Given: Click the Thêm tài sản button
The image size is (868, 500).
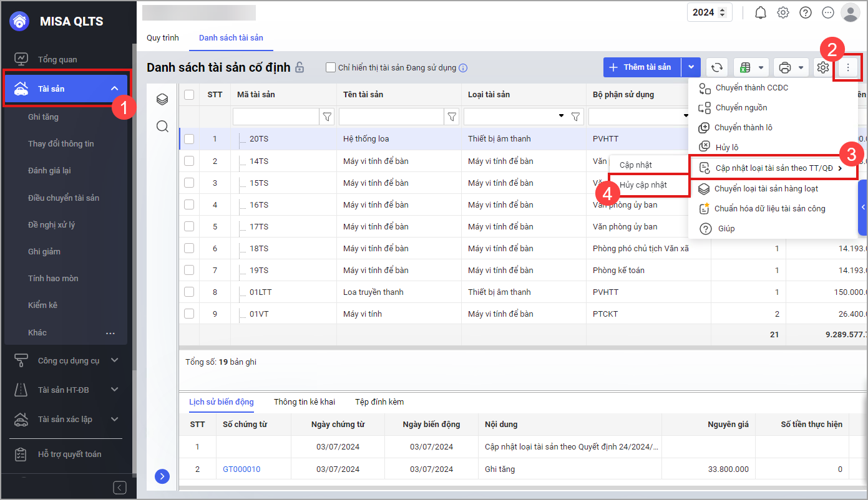Looking at the screenshot, I should pyautogui.click(x=641, y=67).
